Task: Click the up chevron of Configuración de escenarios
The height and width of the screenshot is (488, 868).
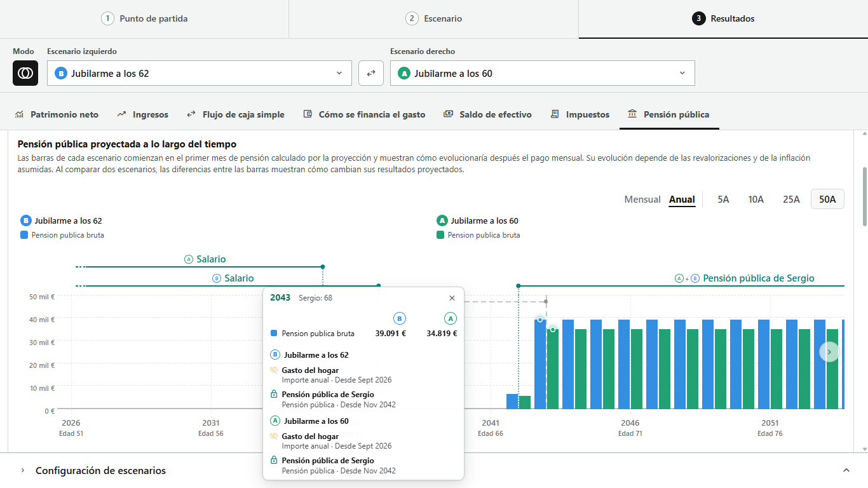Action: click(x=846, y=470)
